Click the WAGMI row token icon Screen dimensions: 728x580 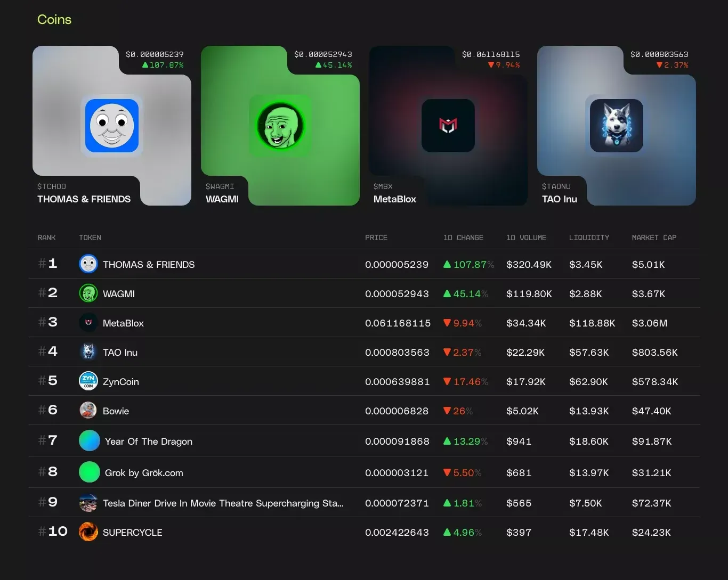pos(88,293)
